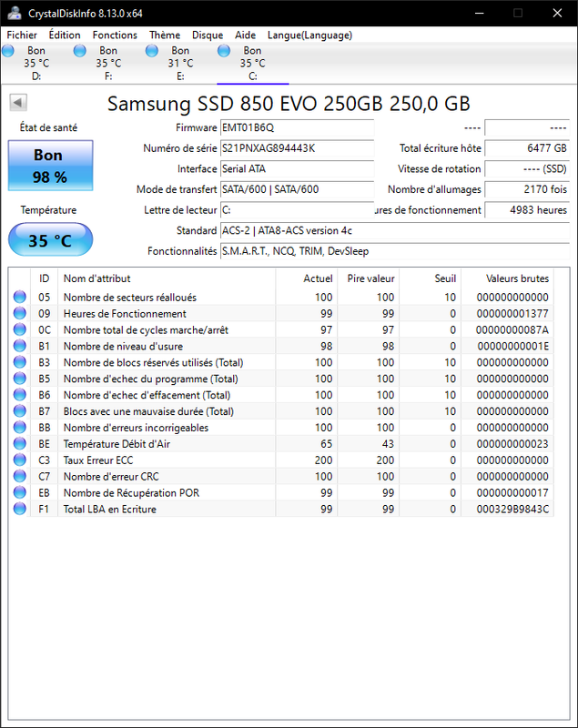The width and height of the screenshot is (578, 728).
Task: Select row Température Débit d'Air
Action: point(281,443)
